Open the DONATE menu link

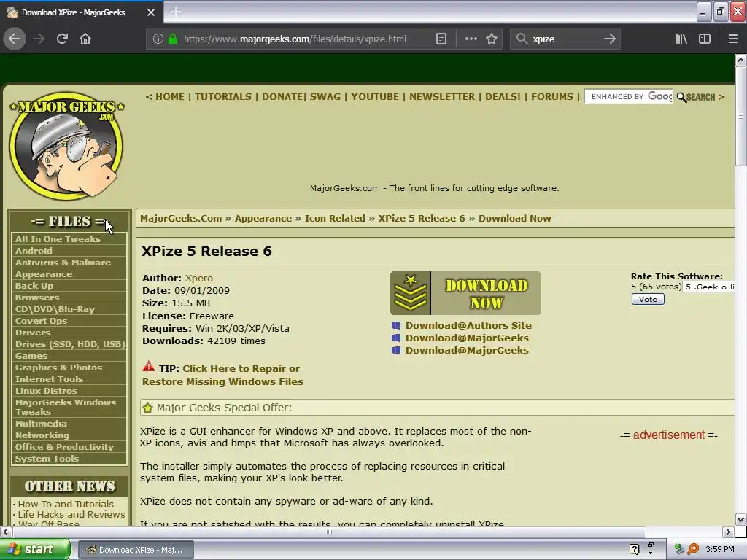[282, 97]
